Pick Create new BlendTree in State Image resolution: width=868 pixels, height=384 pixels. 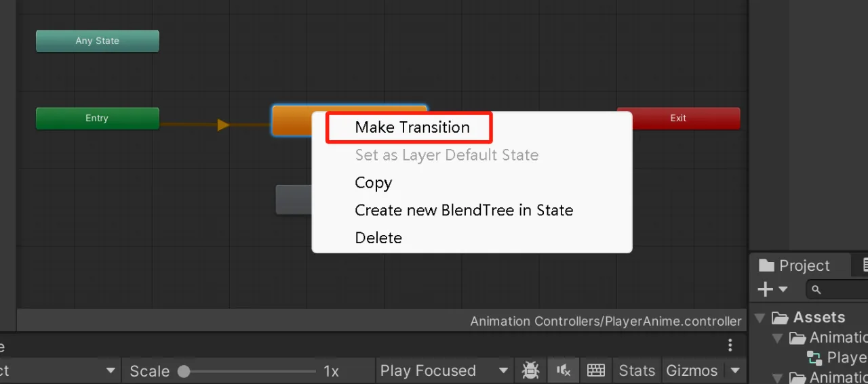pyautogui.click(x=464, y=211)
